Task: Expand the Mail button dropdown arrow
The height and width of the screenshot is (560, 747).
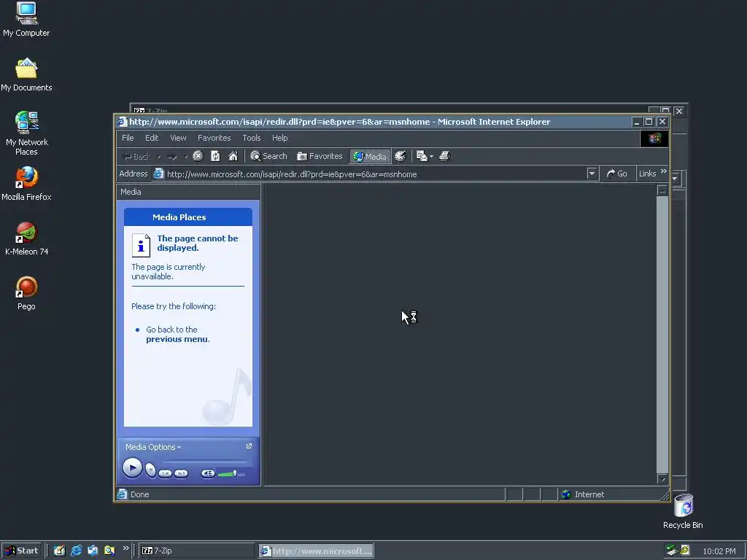Action: (x=431, y=156)
